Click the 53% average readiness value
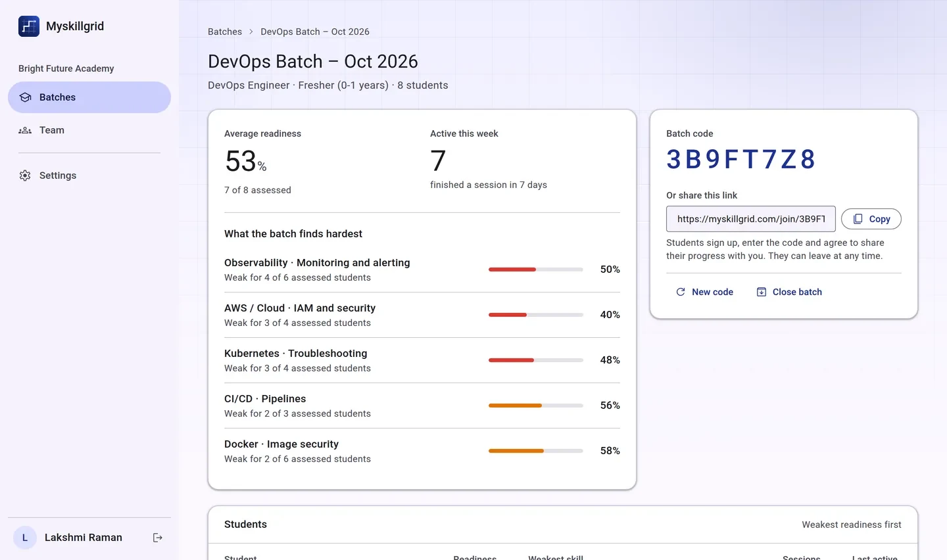The height and width of the screenshot is (560, 947). [x=246, y=162]
